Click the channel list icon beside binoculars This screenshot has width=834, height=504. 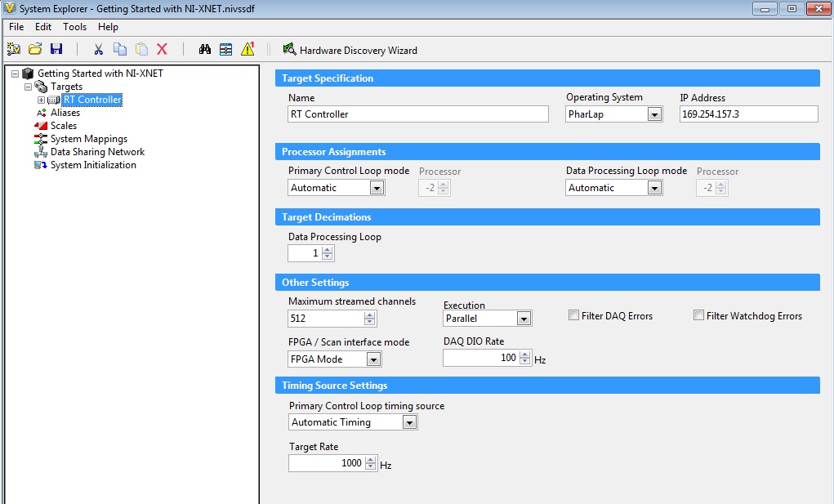click(x=226, y=50)
